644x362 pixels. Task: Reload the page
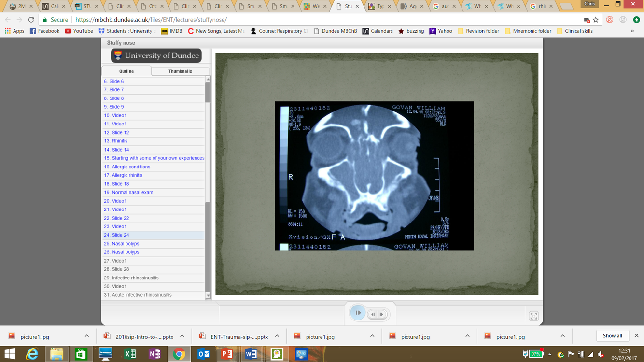pyautogui.click(x=31, y=20)
